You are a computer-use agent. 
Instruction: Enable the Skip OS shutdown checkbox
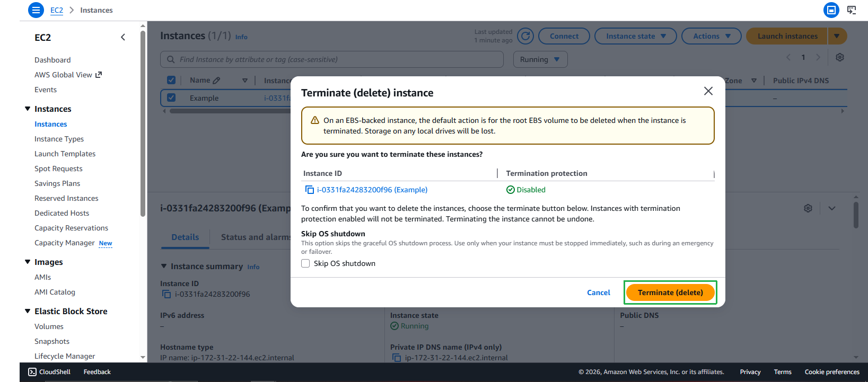[305, 263]
